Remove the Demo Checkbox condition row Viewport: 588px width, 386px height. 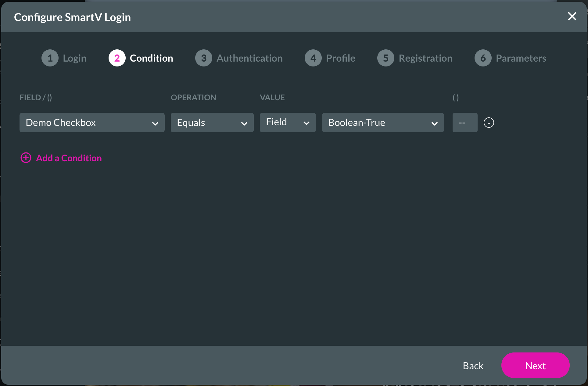pos(489,123)
